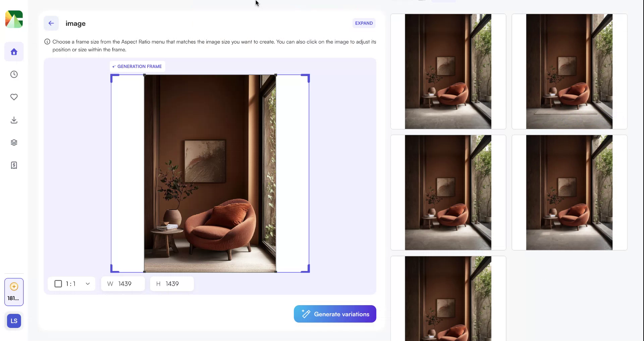Go to Home in the sidebar
This screenshot has height=341, width=644.
point(14,52)
